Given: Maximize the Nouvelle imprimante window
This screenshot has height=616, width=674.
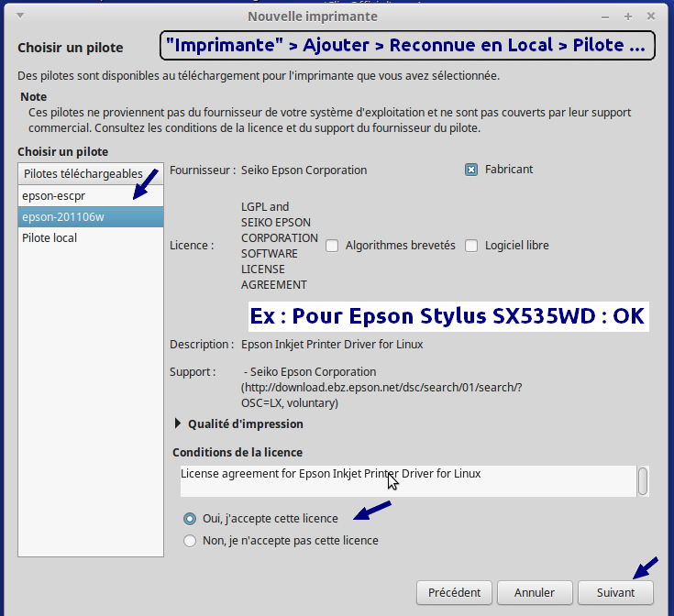Looking at the screenshot, I should (628, 16).
